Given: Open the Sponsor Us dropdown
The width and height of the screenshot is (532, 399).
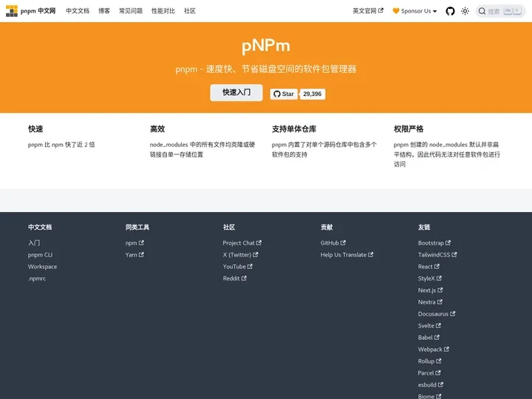Looking at the screenshot, I should point(415,11).
